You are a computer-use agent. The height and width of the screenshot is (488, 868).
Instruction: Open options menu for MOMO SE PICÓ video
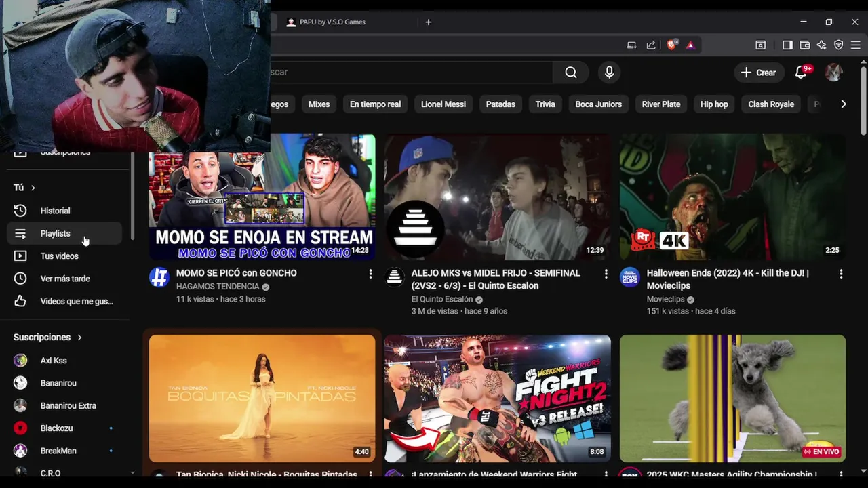coord(370,274)
